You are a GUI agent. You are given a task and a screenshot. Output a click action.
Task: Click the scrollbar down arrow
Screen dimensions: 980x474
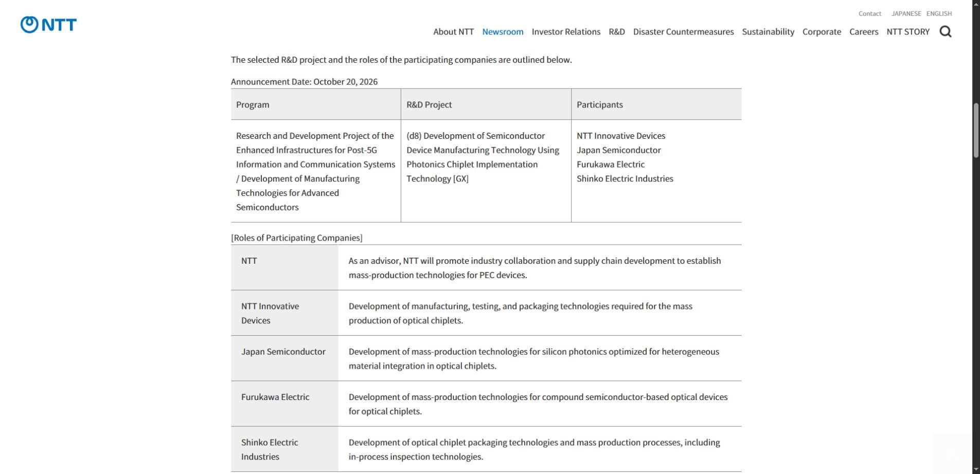pos(976,469)
